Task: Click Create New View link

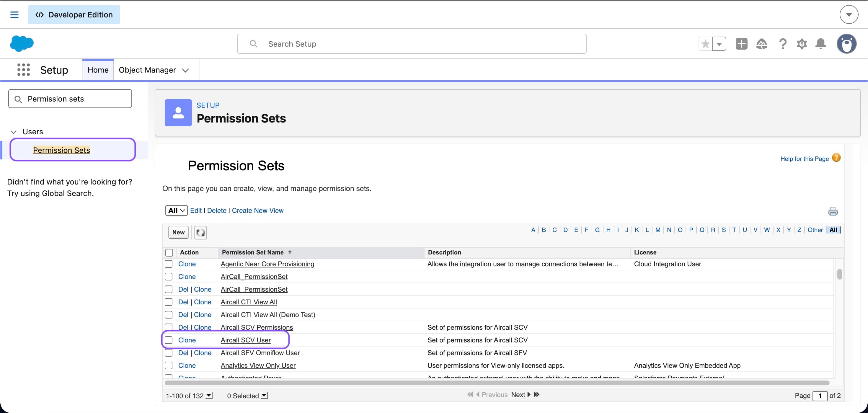Action: [258, 210]
